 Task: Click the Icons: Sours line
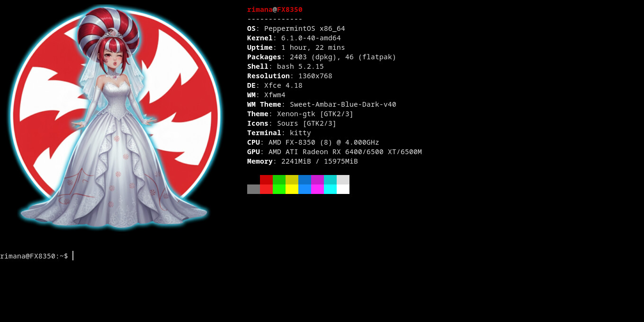tap(292, 123)
